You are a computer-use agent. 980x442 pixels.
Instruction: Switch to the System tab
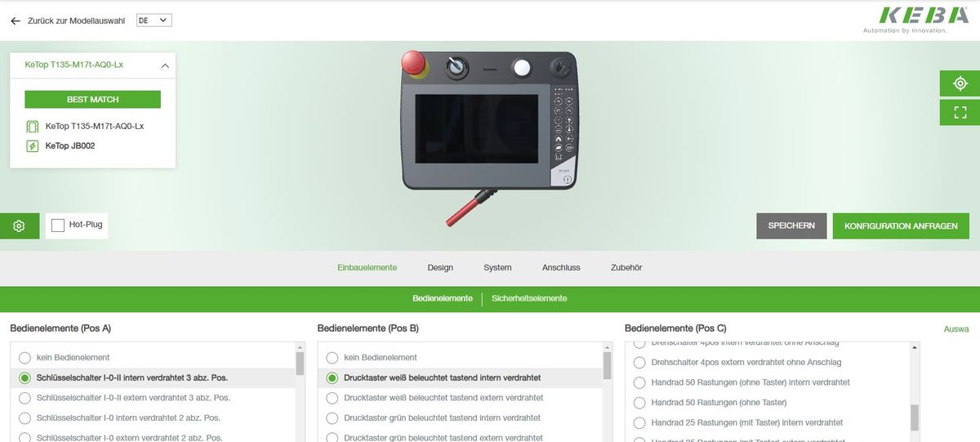point(497,267)
